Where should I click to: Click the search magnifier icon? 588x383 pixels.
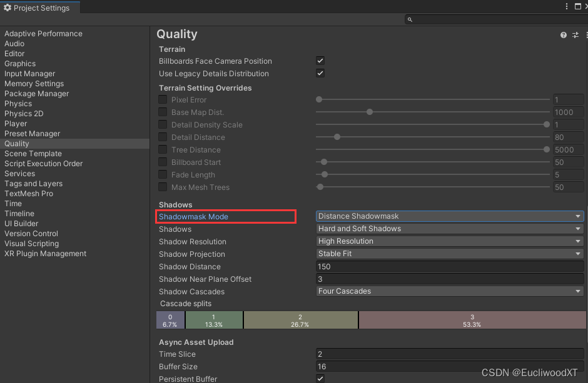[x=410, y=19]
